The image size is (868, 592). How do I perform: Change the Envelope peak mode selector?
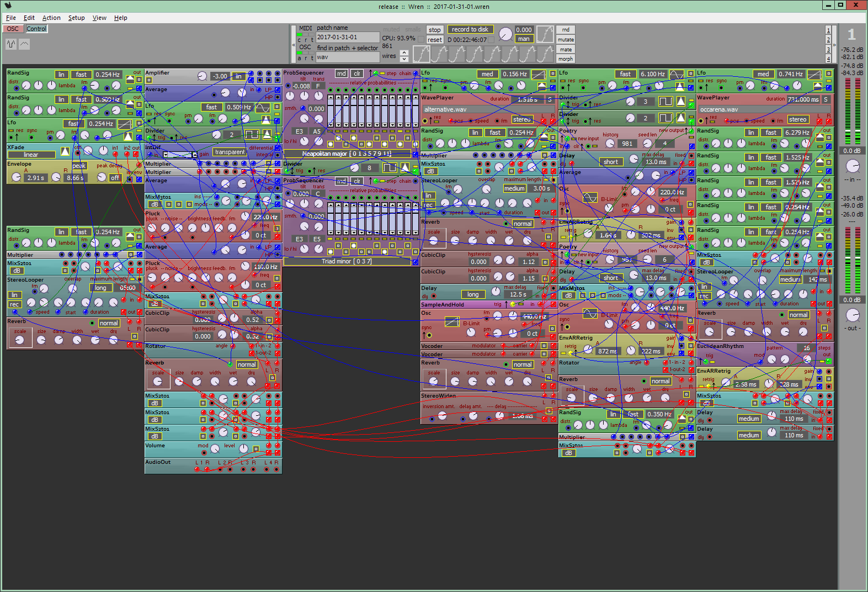(x=79, y=166)
